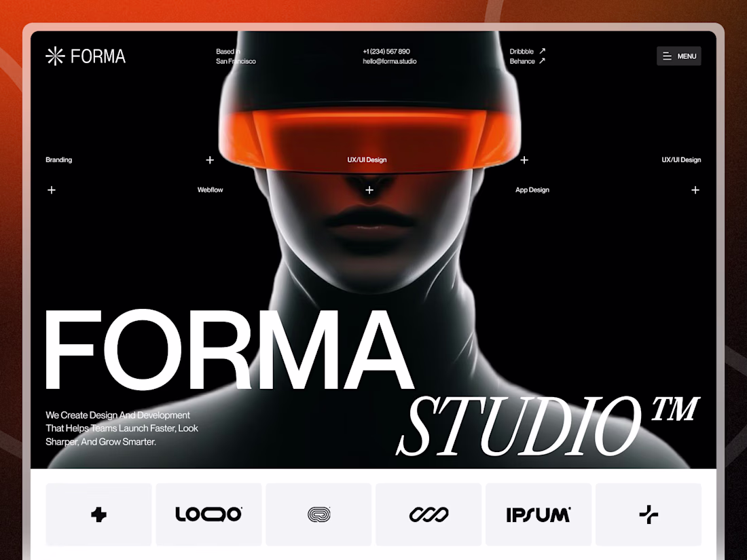
Task: Click the arrow icon beside Dribbble
Action: [x=542, y=51]
